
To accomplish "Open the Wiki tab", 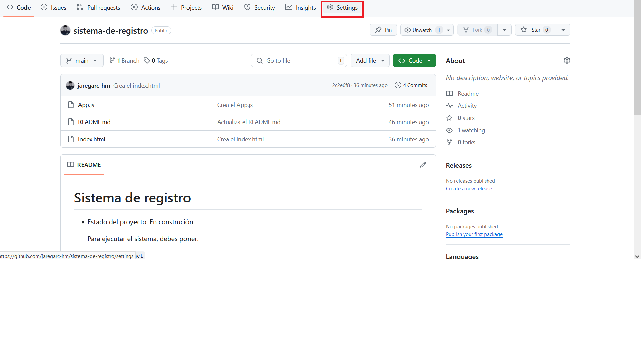I will click(x=223, y=7).
